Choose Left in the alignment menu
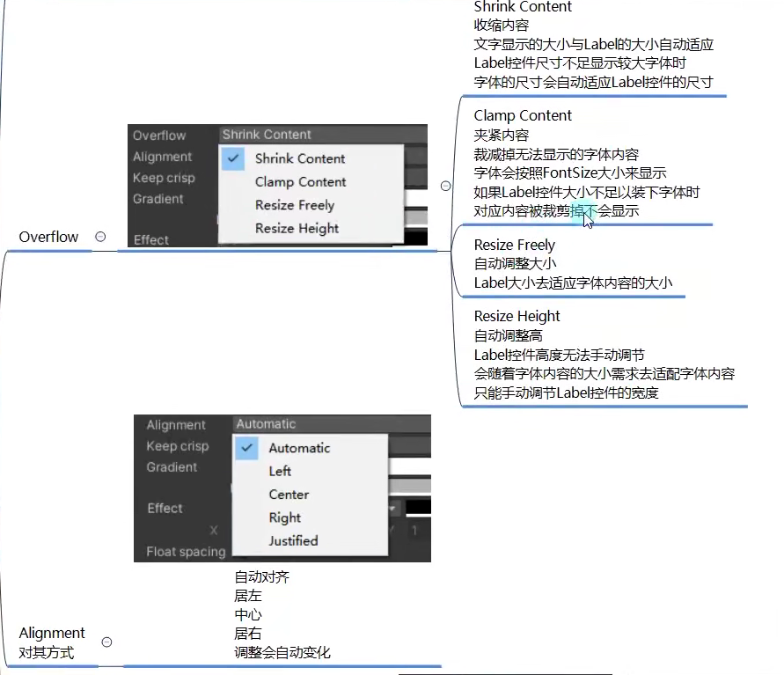 (x=280, y=471)
